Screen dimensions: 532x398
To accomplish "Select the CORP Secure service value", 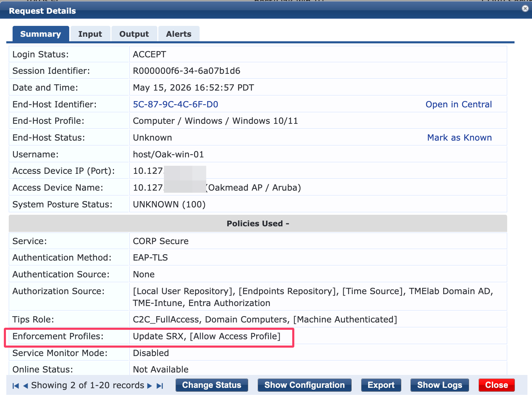I will pyautogui.click(x=161, y=241).
